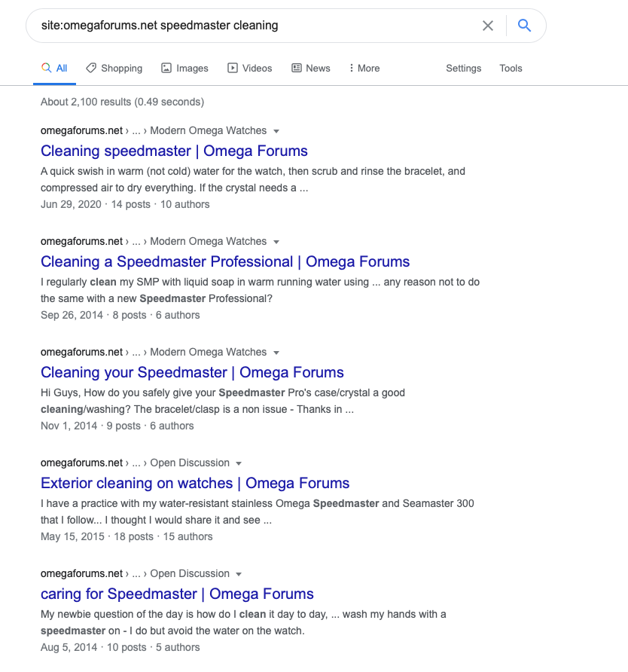Expand the chevron next to Open Discussion breadcrumb
The height and width of the screenshot is (672, 628).
coord(239,463)
